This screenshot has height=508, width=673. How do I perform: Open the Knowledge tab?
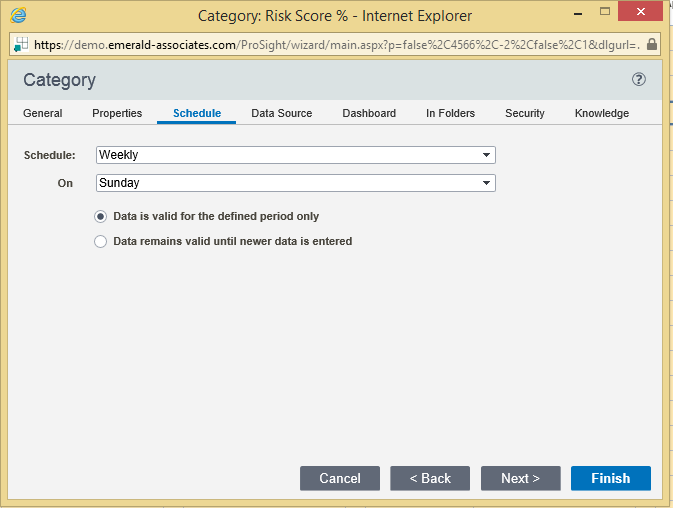point(602,113)
